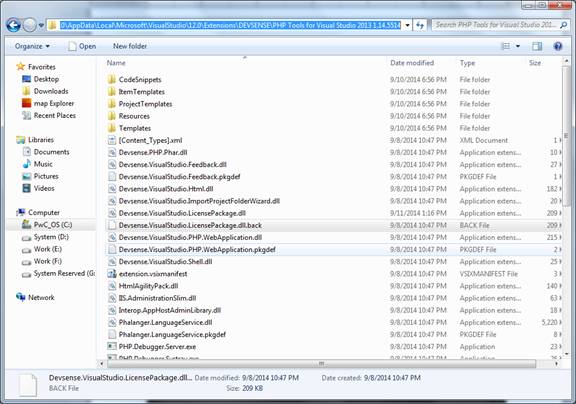Viewport: 576px width, 404px height.
Task: Open the recent locations dropdown arrow
Action: coord(41,25)
